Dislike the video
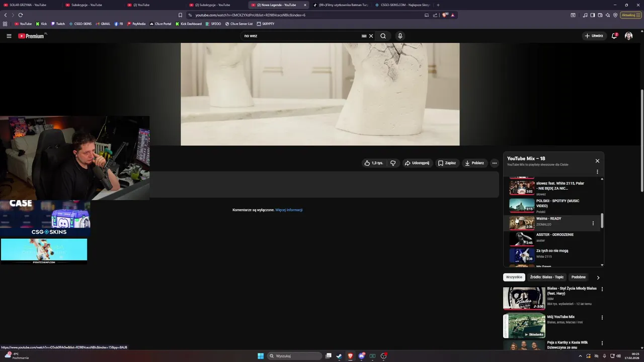Viewport: 644px width, 362px height. pos(393,163)
